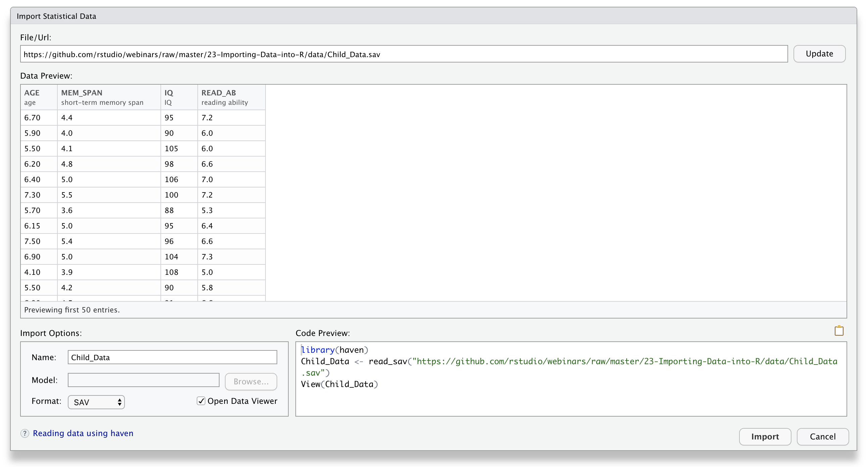Image resolution: width=868 pixels, height=467 pixels.
Task: Click the library(haven) code line
Action: [334, 350]
